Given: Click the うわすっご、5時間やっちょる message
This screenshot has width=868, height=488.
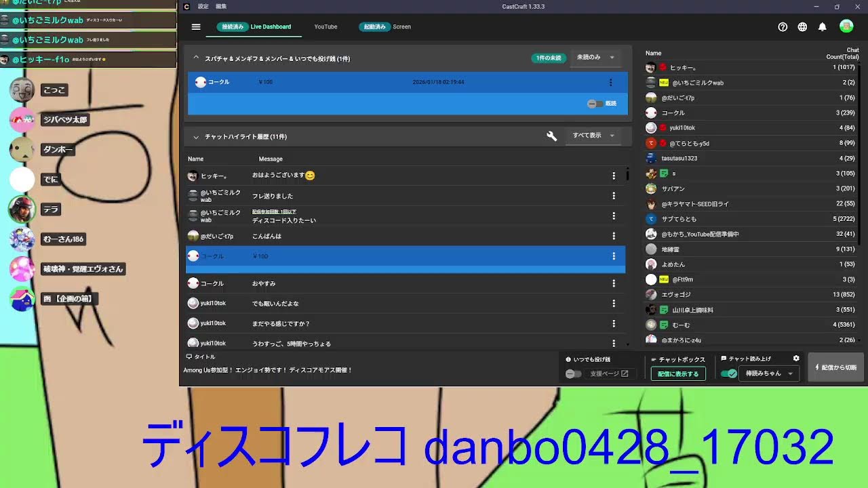Looking at the screenshot, I should pos(292,344).
